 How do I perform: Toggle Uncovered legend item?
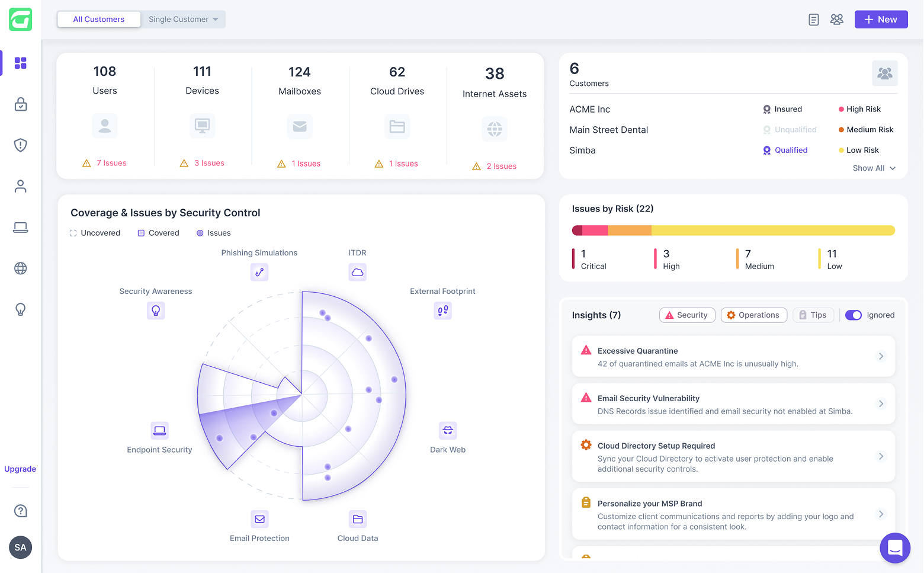(95, 233)
